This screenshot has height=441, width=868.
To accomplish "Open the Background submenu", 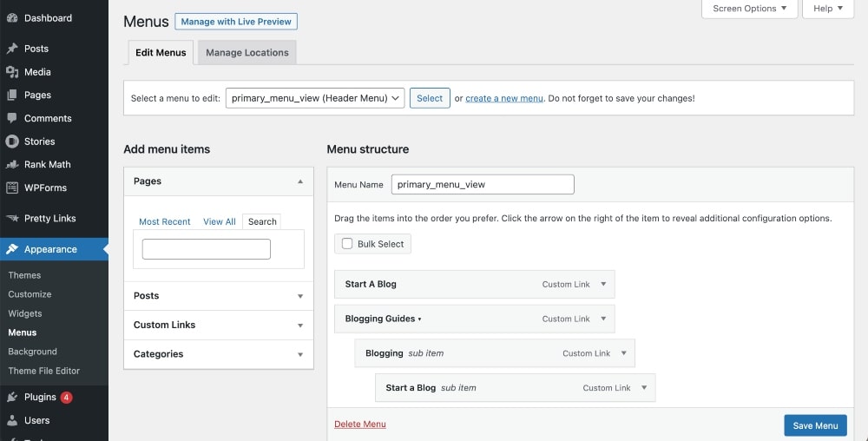I will [x=33, y=352].
